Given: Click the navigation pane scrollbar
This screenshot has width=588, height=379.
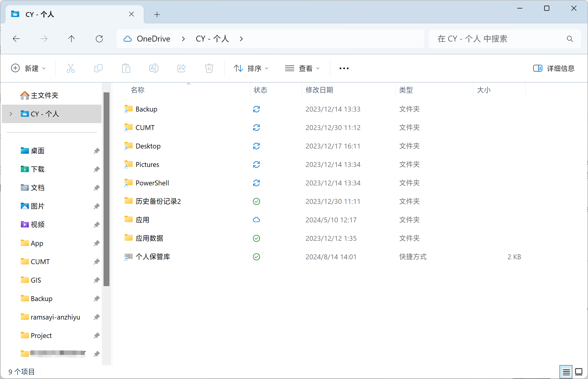Looking at the screenshot, I should pos(106,189).
